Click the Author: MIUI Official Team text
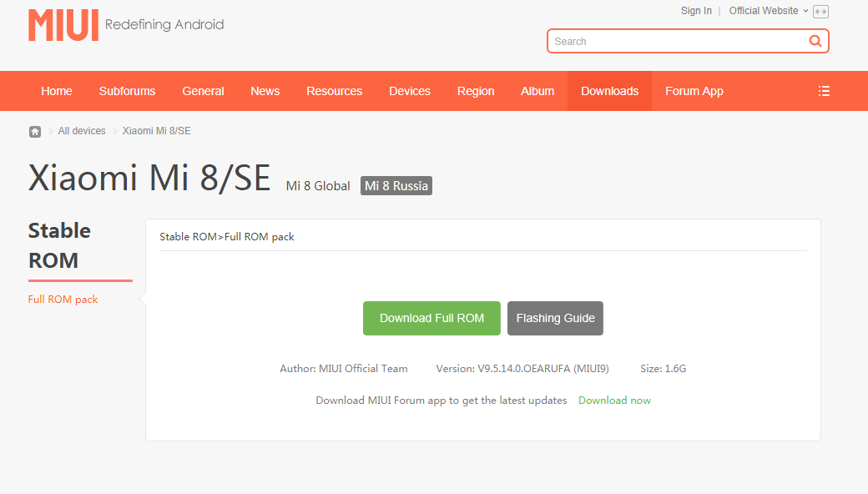The height and width of the screenshot is (494, 868). (x=344, y=369)
